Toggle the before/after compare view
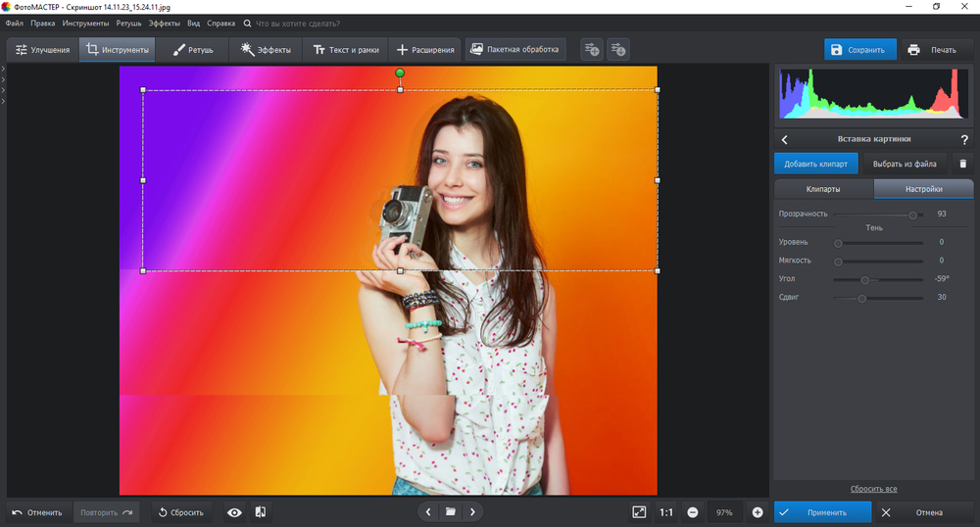 point(261,512)
